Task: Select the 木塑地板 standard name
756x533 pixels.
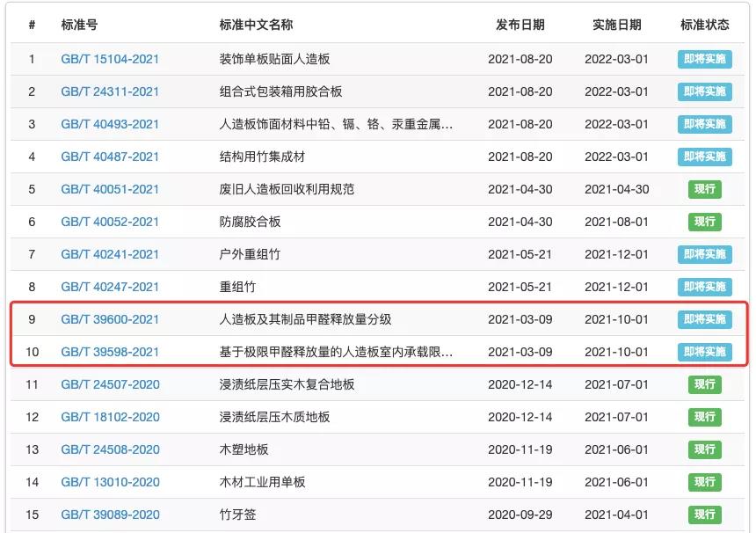Action: pyautogui.click(x=244, y=449)
